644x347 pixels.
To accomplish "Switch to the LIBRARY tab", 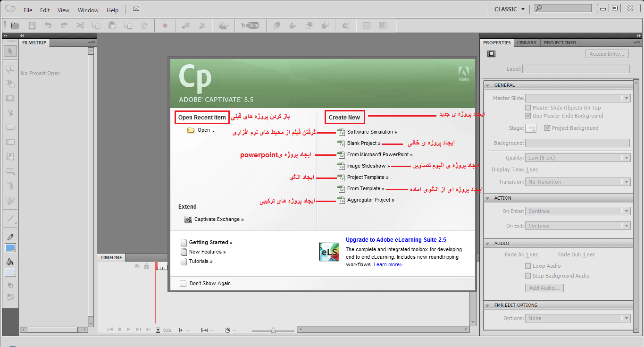I will point(527,42).
